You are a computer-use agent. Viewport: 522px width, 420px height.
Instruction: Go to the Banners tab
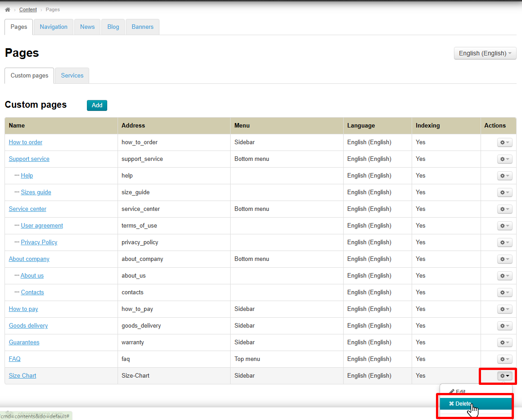(142, 27)
